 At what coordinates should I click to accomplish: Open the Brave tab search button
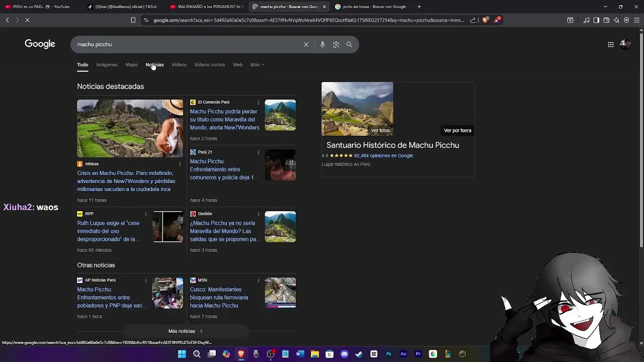570,20
